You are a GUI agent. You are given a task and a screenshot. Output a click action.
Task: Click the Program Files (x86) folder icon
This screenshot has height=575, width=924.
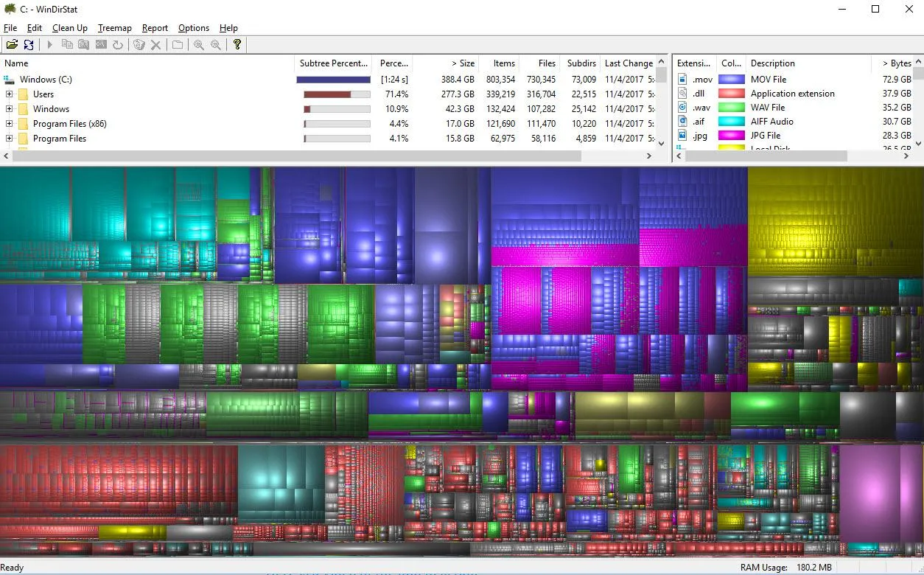[24, 124]
